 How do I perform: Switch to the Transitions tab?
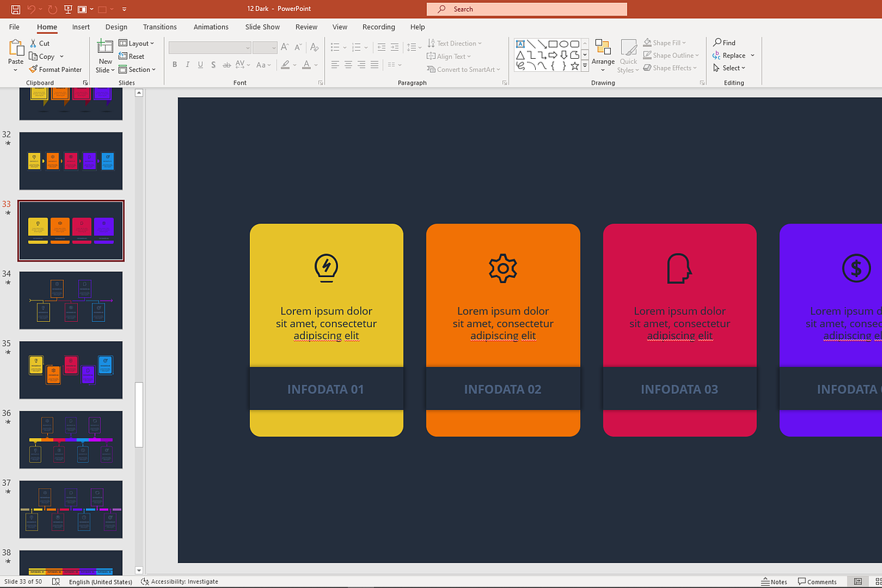pos(159,27)
